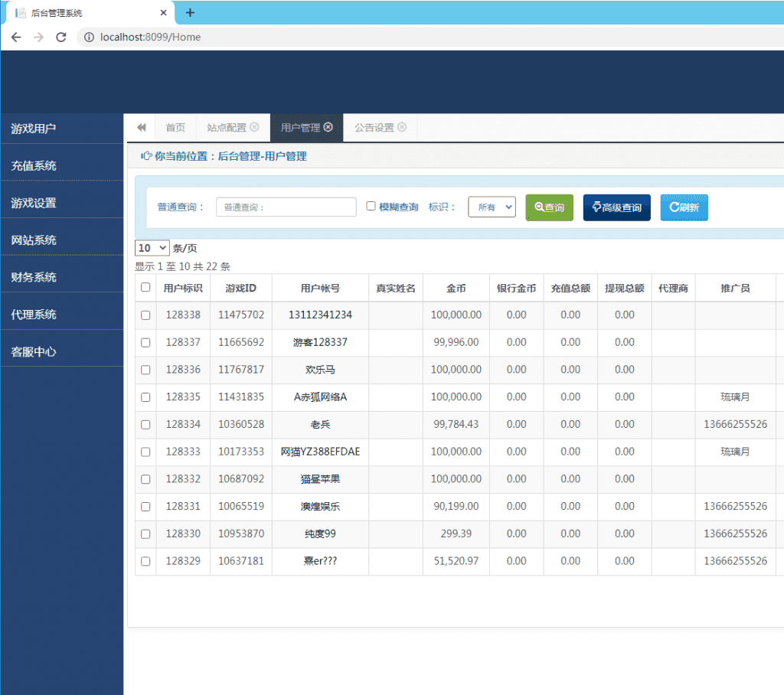Open a new browser tab with plus icon

click(190, 12)
